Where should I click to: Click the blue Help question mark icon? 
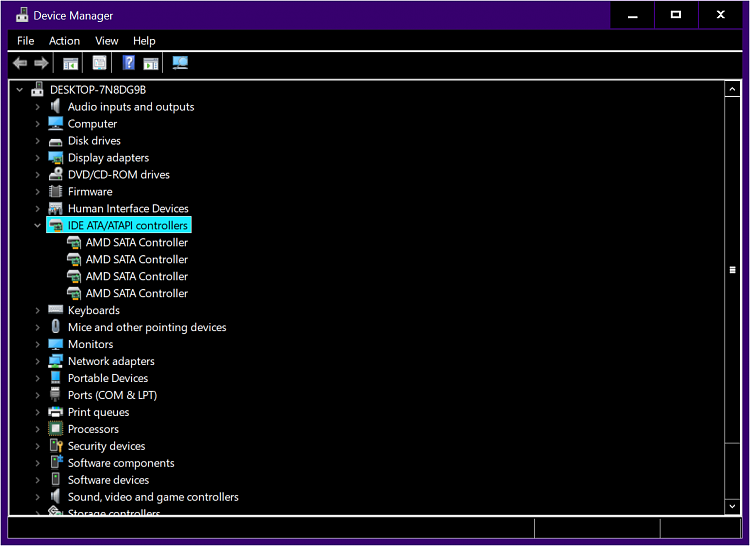point(128,63)
